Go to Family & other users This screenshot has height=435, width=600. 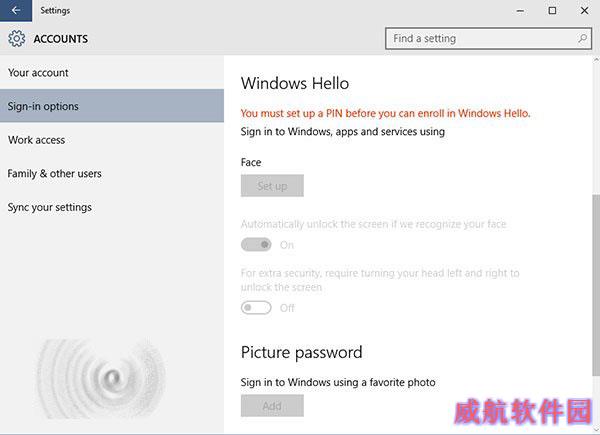coord(112,173)
